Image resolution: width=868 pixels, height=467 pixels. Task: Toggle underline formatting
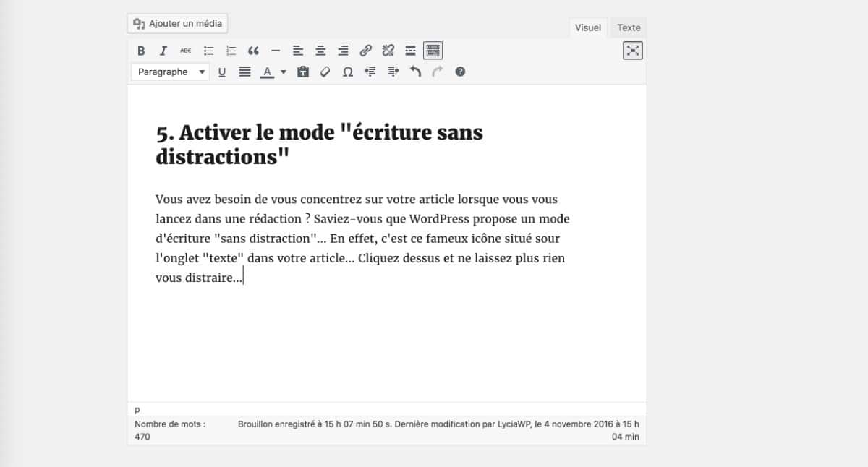222,72
